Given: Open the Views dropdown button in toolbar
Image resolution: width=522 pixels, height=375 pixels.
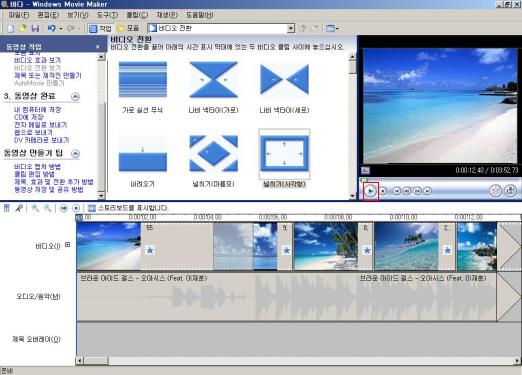Looking at the screenshot, I should (332, 28).
